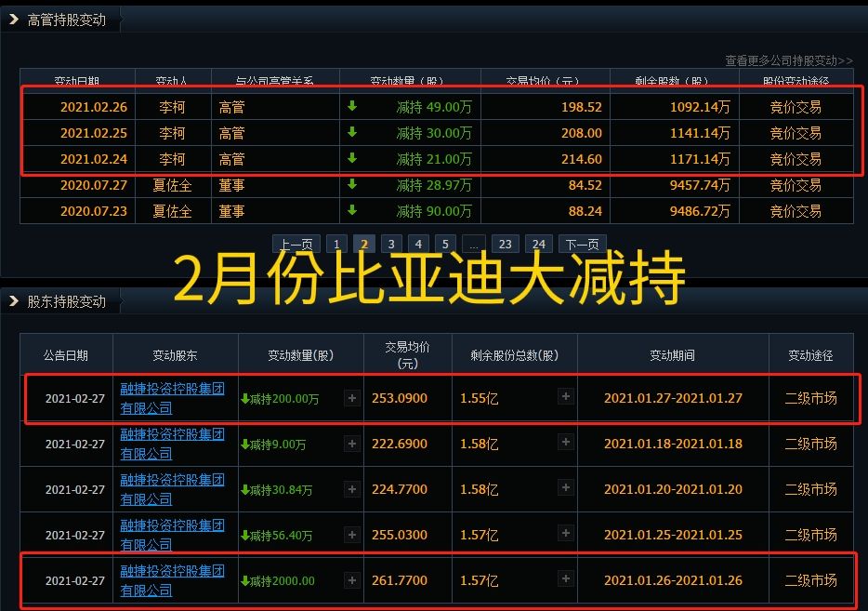Image resolution: width=868 pixels, height=611 pixels.
Task: Click the current page 2 button
Action: pyautogui.click(x=363, y=244)
